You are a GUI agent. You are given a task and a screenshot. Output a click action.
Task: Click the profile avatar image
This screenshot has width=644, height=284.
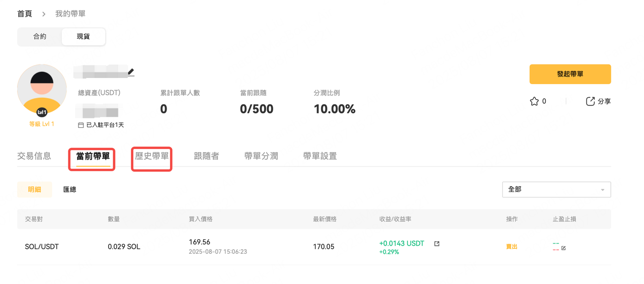click(42, 89)
